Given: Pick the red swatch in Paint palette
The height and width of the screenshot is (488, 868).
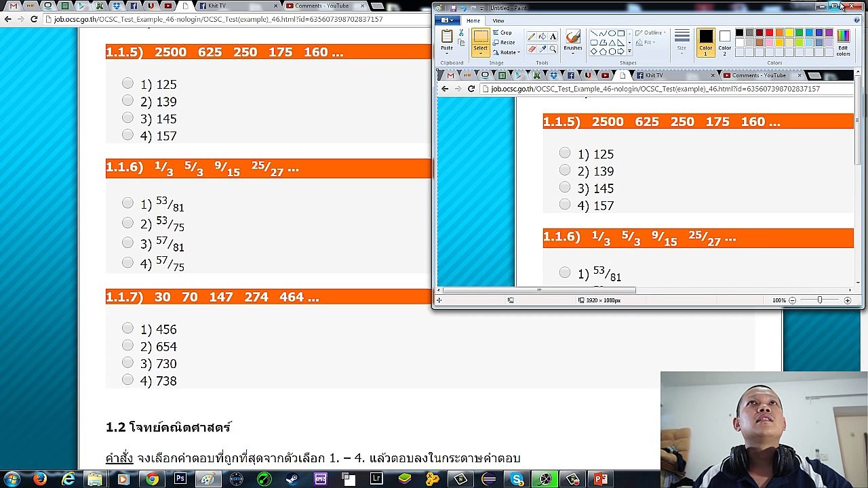Looking at the screenshot, I should coord(769,33).
